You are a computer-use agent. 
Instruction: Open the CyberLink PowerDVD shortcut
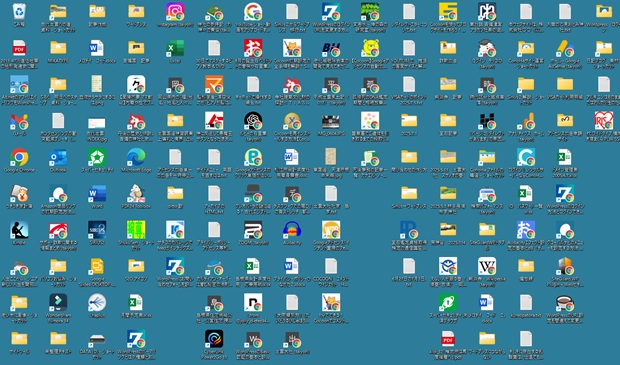point(214,339)
